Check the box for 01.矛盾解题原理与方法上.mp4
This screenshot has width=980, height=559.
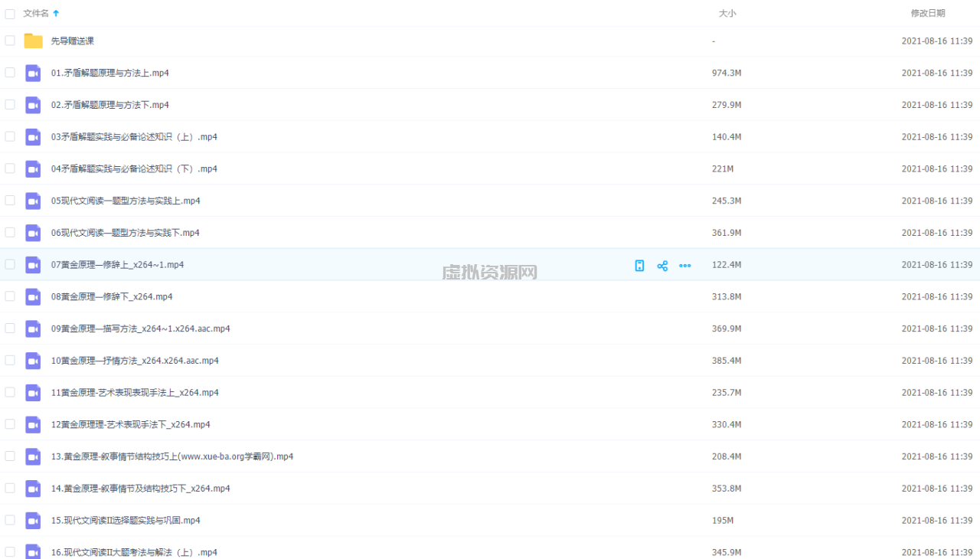10,73
